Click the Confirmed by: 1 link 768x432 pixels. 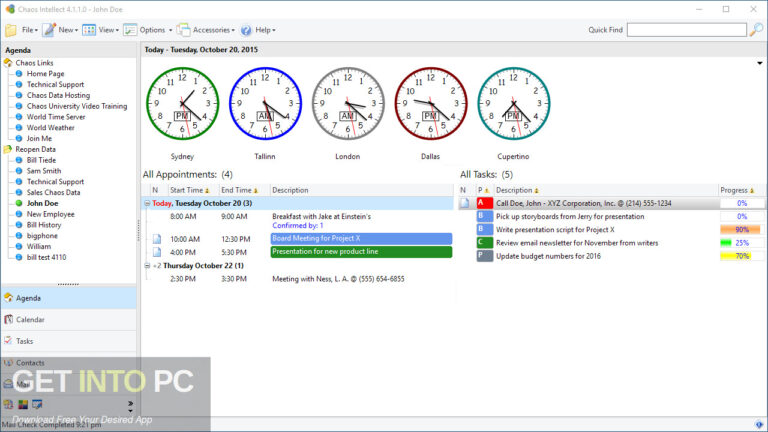(298, 226)
